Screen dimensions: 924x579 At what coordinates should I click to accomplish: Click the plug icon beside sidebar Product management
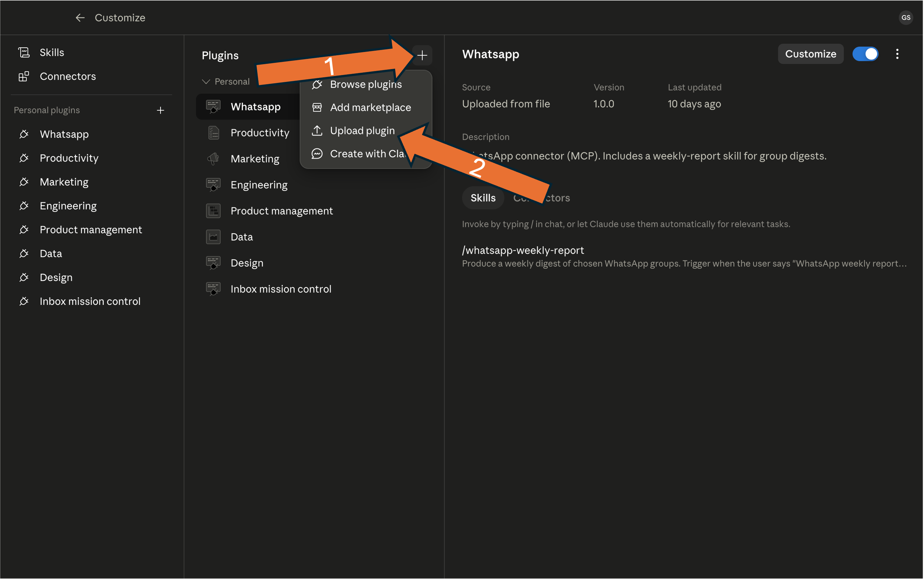coord(24,229)
